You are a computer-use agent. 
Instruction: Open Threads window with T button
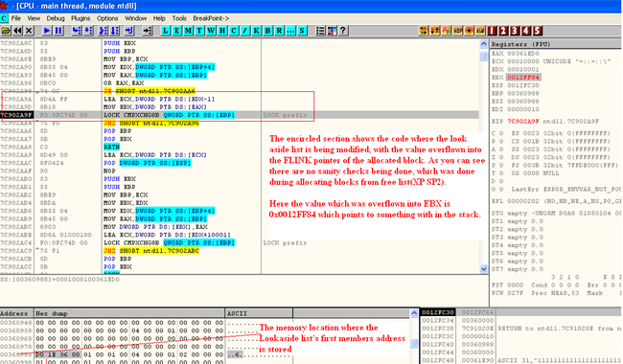click(x=199, y=31)
